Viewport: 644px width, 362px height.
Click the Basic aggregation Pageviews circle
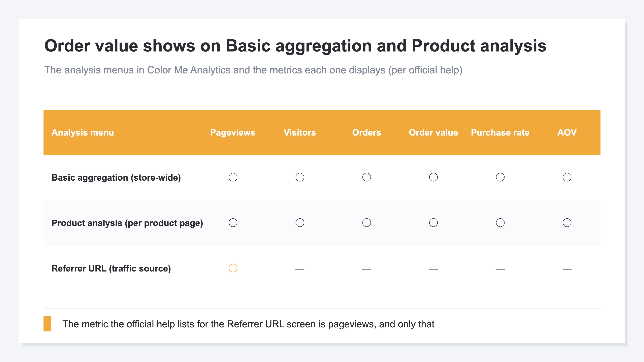point(233,177)
